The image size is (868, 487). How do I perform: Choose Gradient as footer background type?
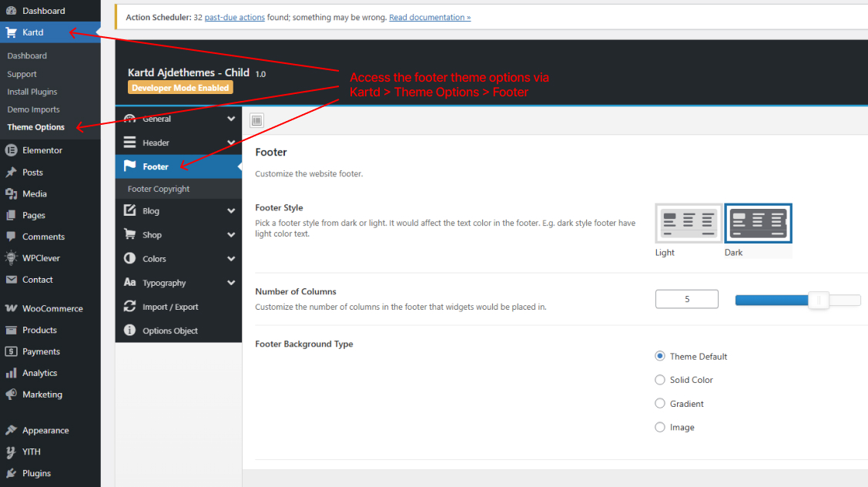(x=660, y=403)
